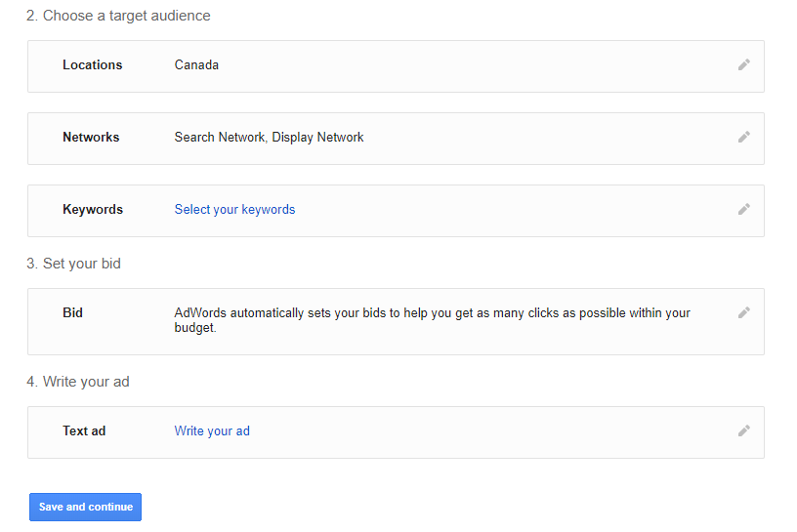Click the Canada location value
Image resolution: width=797 pixels, height=532 pixels.
coord(196,65)
